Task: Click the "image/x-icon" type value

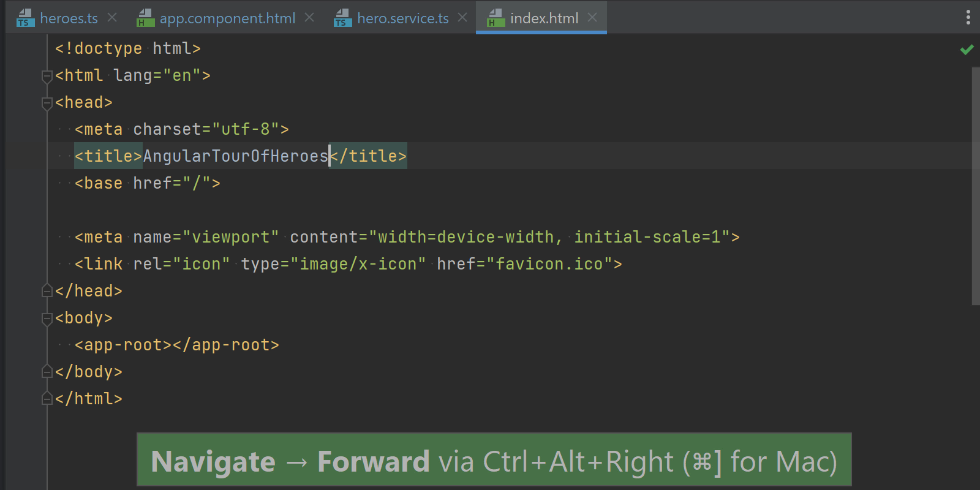Action: [358, 264]
